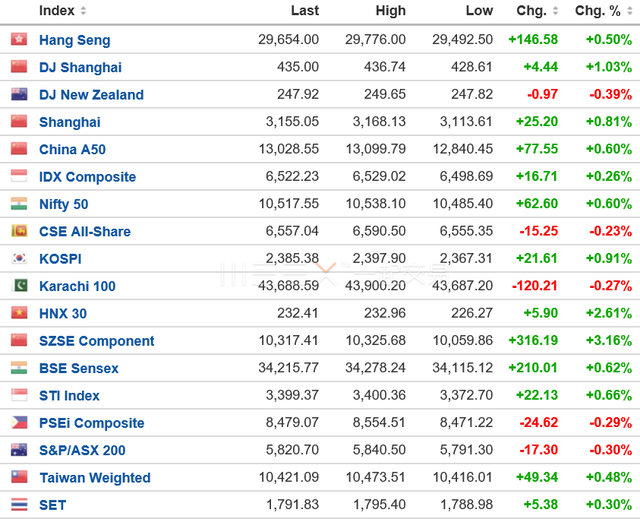Viewport: 640px width, 519px height.
Task: Click the Vietnam flag beside HNX 30
Action: pyautogui.click(x=19, y=313)
